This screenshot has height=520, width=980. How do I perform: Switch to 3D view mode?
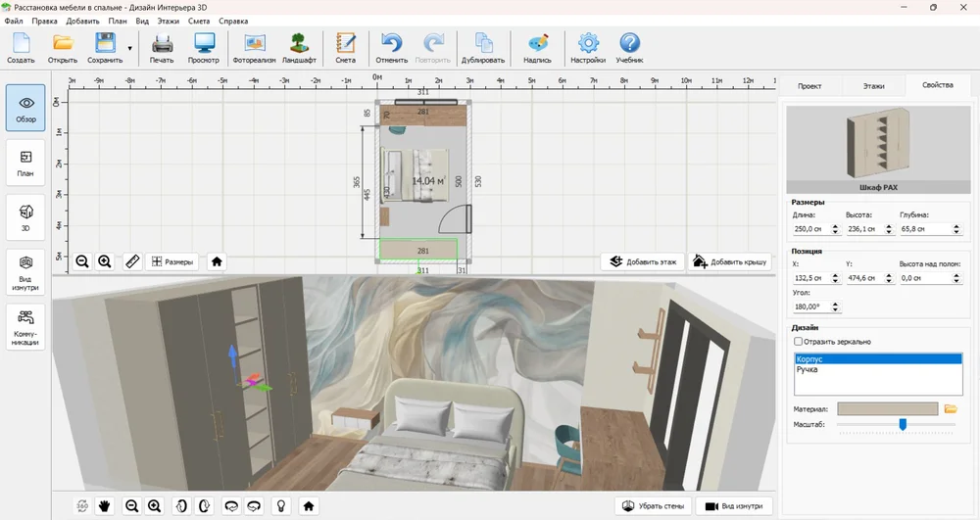tap(25, 217)
